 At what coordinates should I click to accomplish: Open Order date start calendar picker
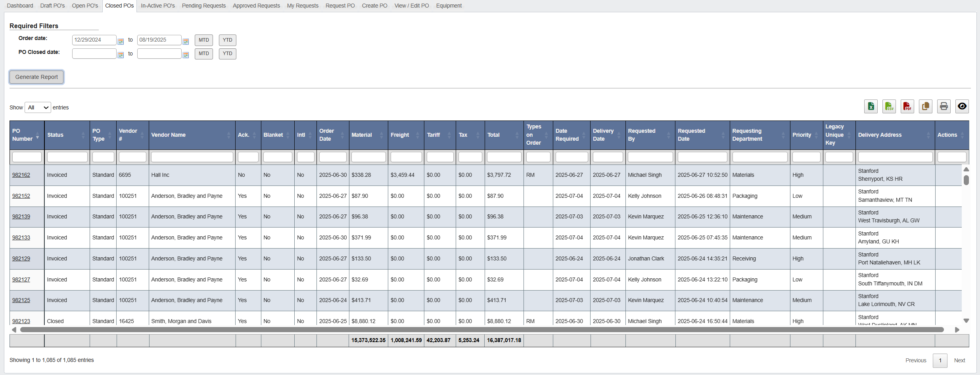121,41
